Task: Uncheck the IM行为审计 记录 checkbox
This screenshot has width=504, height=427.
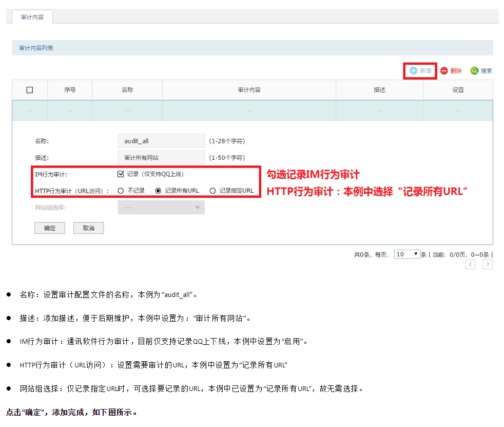Action: (x=121, y=174)
